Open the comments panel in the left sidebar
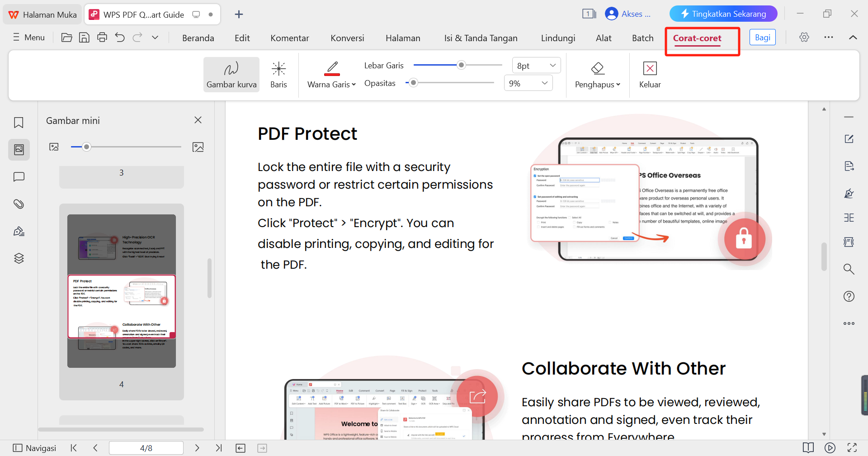The width and height of the screenshot is (868, 456). 19,176
